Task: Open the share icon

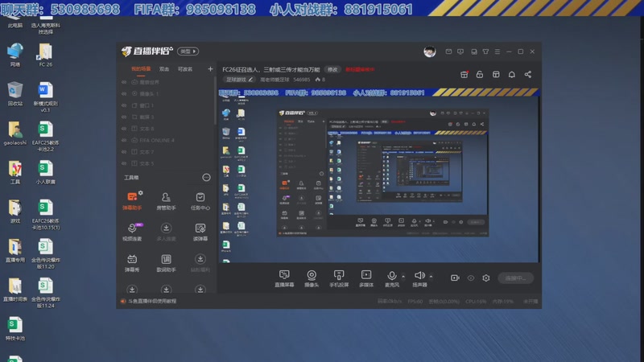Action: tap(528, 74)
